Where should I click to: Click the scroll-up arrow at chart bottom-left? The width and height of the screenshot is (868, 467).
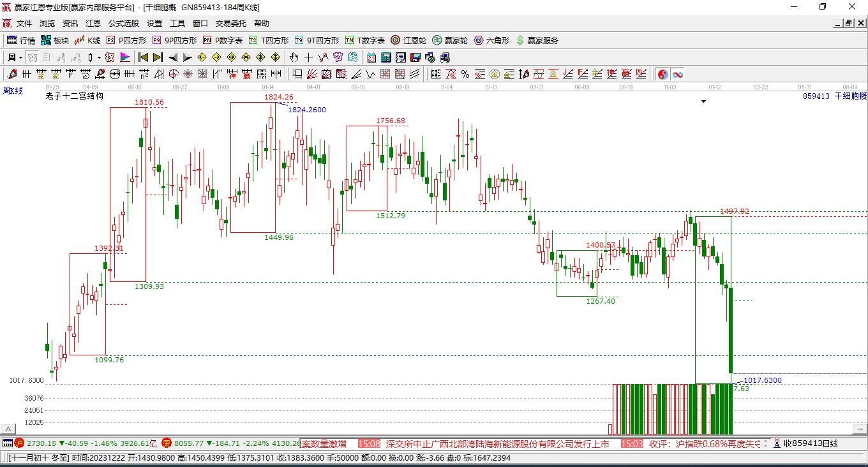tap(8, 429)
